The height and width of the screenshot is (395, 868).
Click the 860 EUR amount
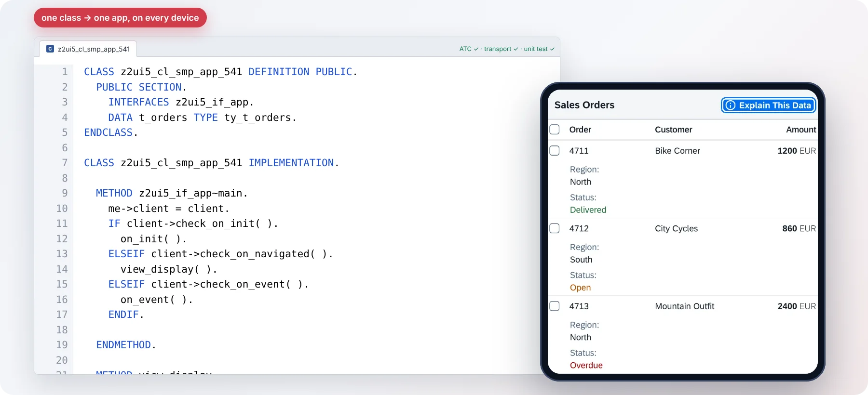799,228
